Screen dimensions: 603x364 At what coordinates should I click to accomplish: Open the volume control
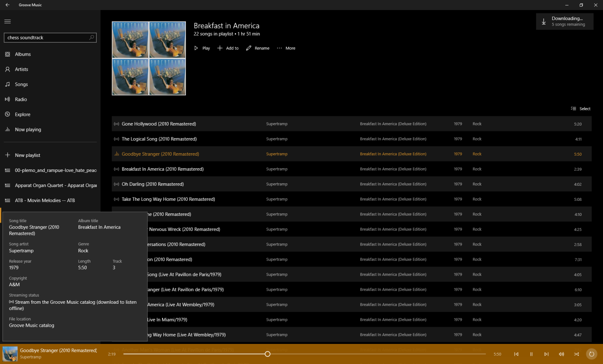(x=562, y=354)
